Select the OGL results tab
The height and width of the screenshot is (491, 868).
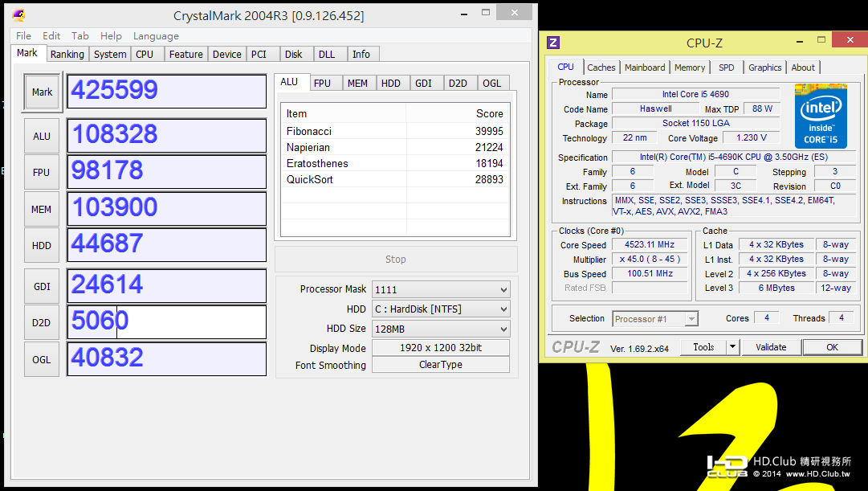[491, 83]
